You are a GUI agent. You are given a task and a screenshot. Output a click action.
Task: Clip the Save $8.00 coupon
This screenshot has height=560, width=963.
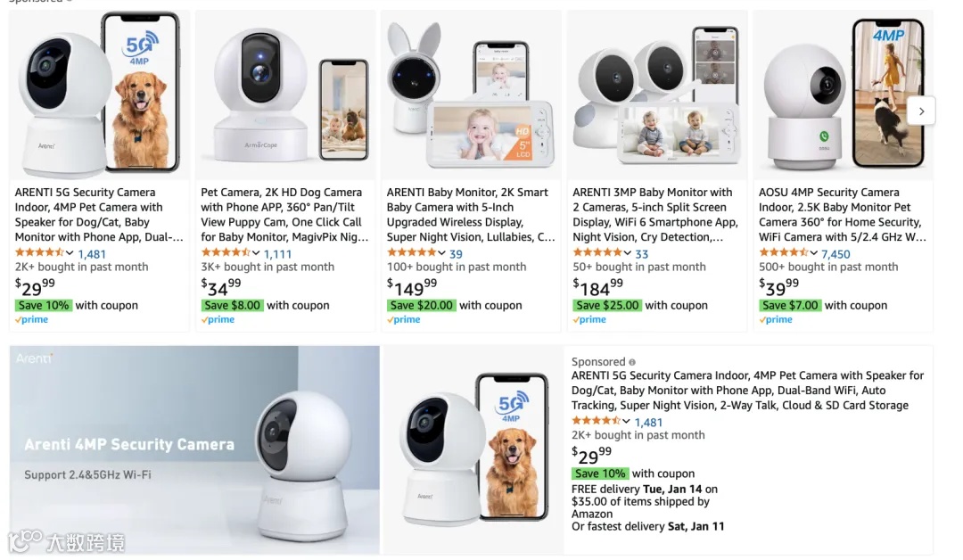coord(232,305)
